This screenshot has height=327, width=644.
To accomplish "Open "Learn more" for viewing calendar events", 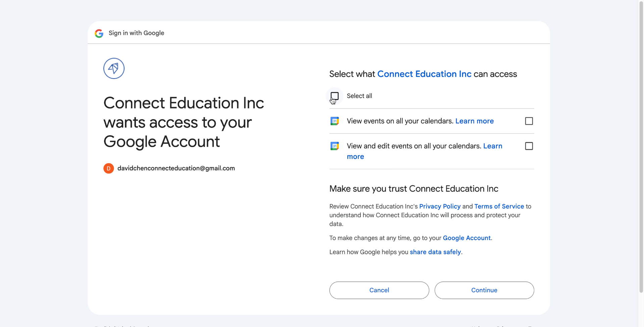I will [x=474, y=121].
